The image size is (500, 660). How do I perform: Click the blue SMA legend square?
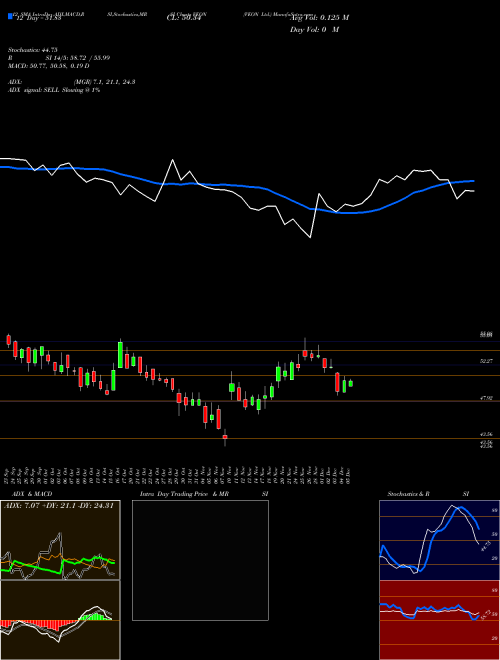point(11,17)
